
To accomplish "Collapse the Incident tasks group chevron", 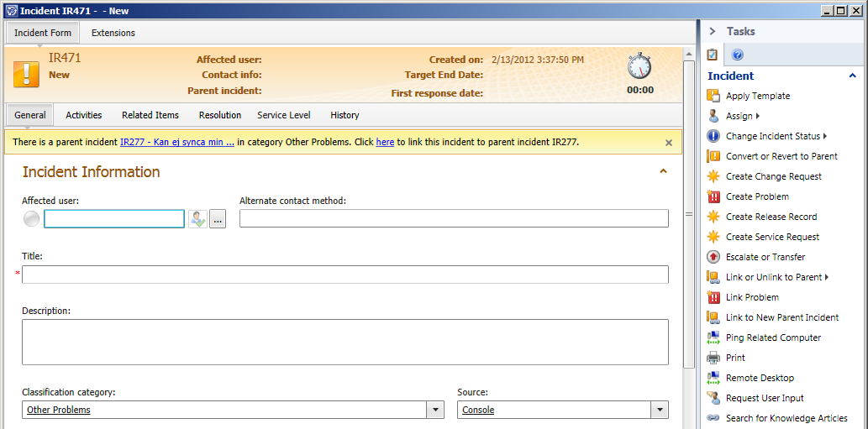I will (x=853, y=76).
